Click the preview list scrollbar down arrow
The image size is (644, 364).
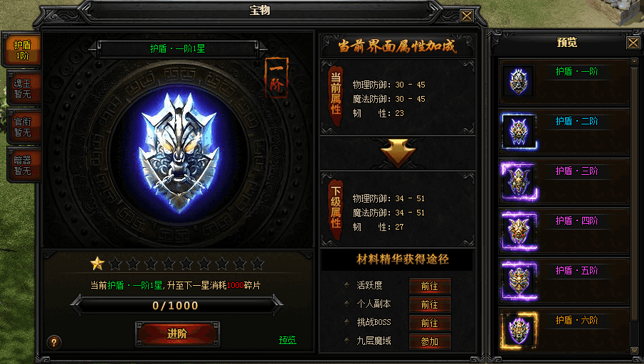(634, 350)
